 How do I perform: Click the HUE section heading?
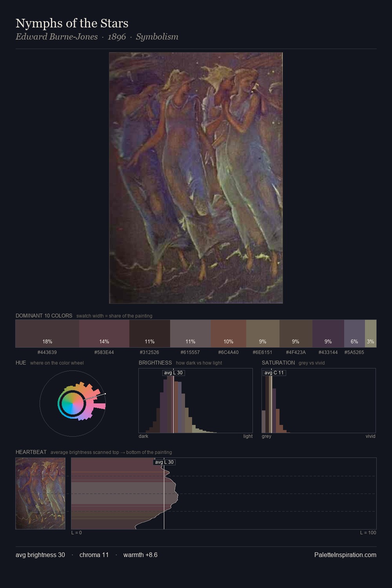point(21,363)
